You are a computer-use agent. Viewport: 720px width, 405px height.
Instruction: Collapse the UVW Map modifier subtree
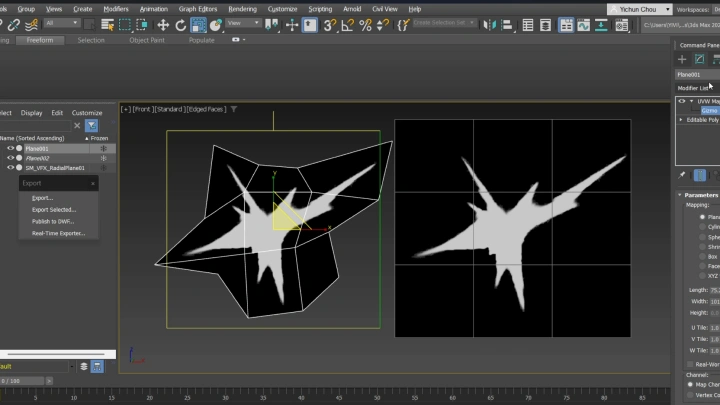click(692, 101)
